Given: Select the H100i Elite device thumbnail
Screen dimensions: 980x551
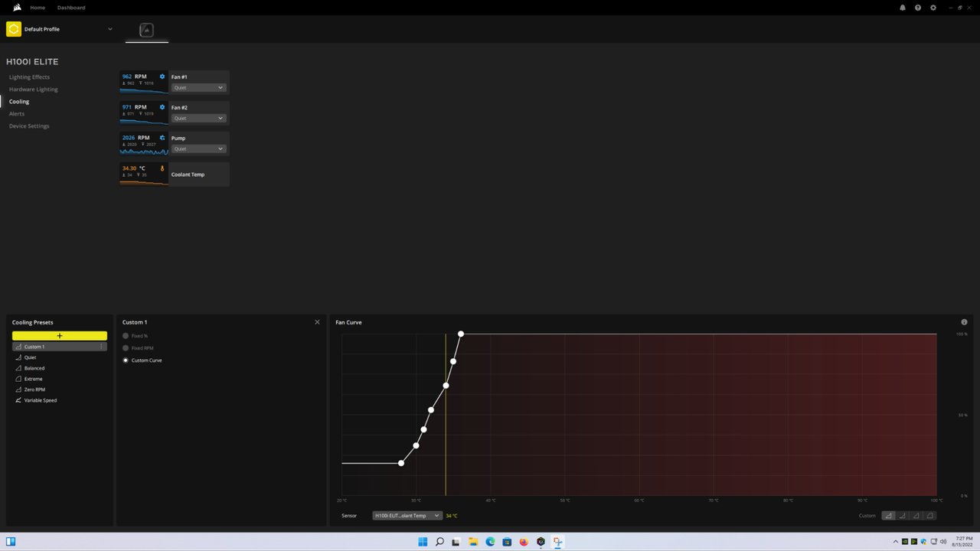Looking at the screenshot, I should [146, 30].
